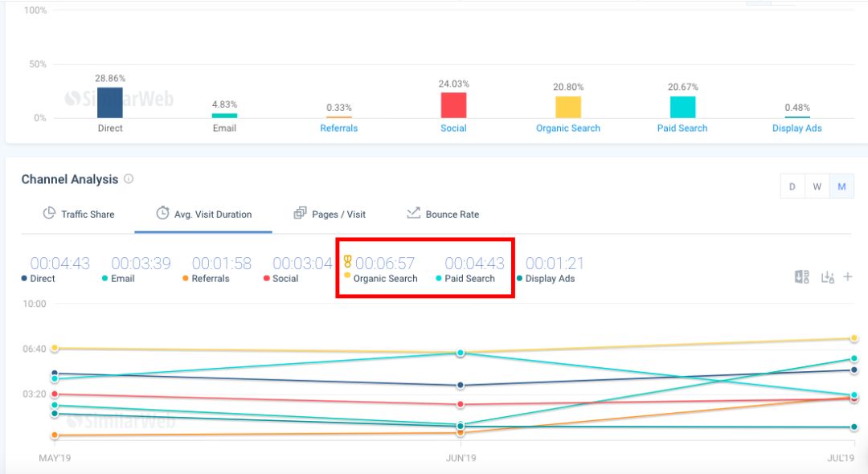Toggle the Organic Search series in legend
Image resolution: width=868 pixels, height=474 pixels.
click(x=381, y=279)
